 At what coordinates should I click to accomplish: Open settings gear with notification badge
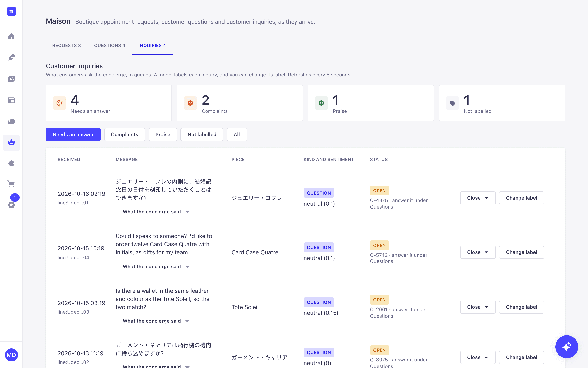click(x=11, y=205)
